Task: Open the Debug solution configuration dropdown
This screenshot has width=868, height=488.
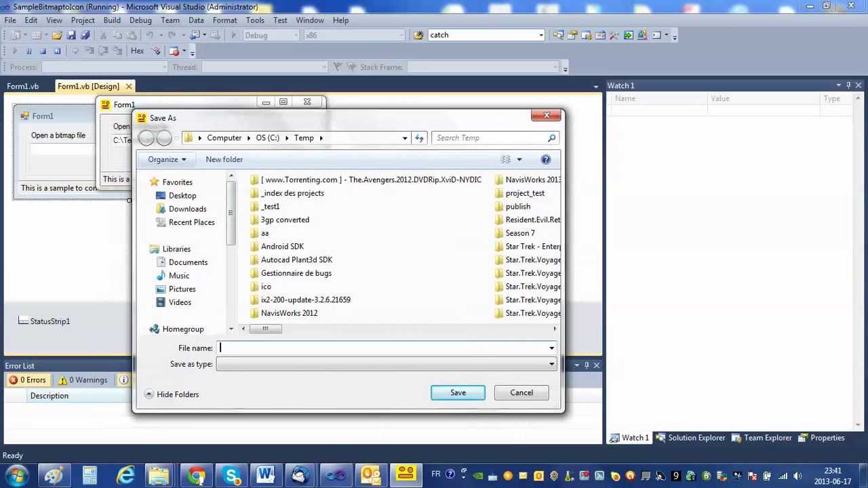Action: point(271,35)
